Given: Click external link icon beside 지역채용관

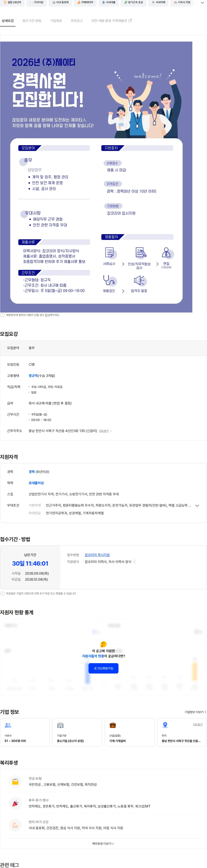Looking at the screenshot, I should coord(130,20).
